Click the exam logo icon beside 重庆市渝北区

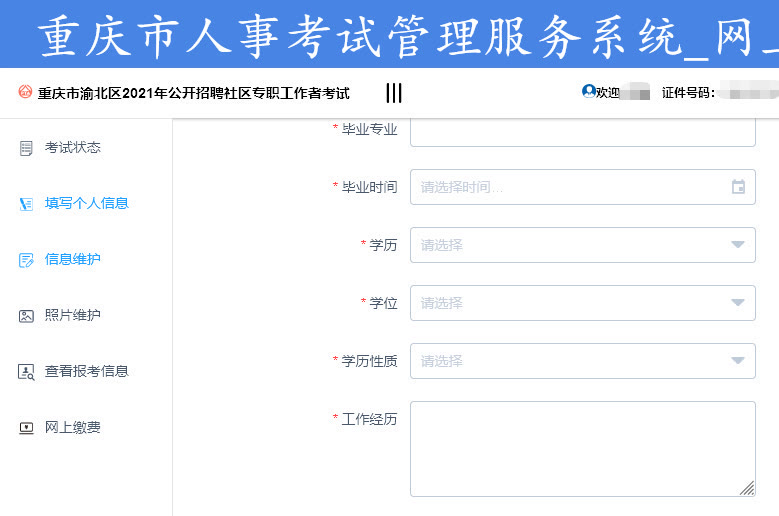tap(25, 91)
